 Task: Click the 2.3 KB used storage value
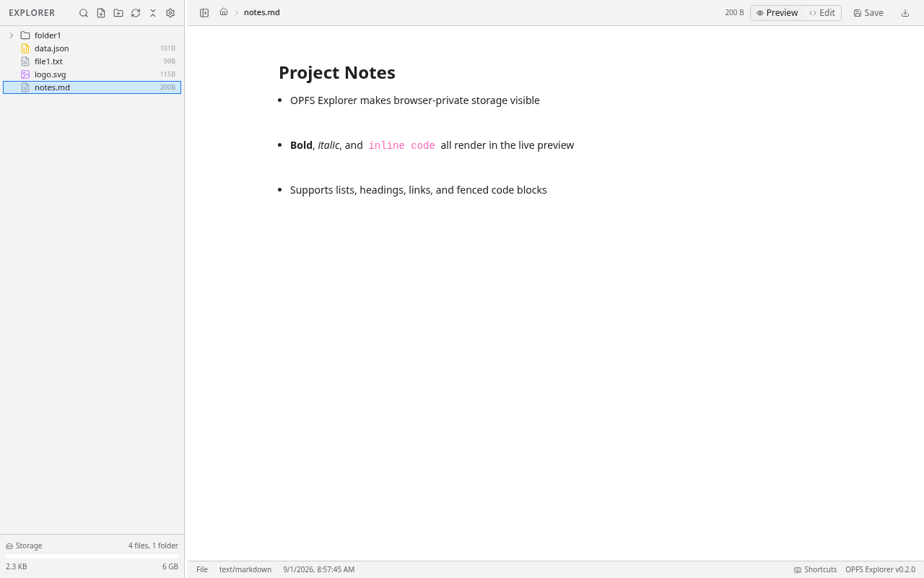point(17,566)
